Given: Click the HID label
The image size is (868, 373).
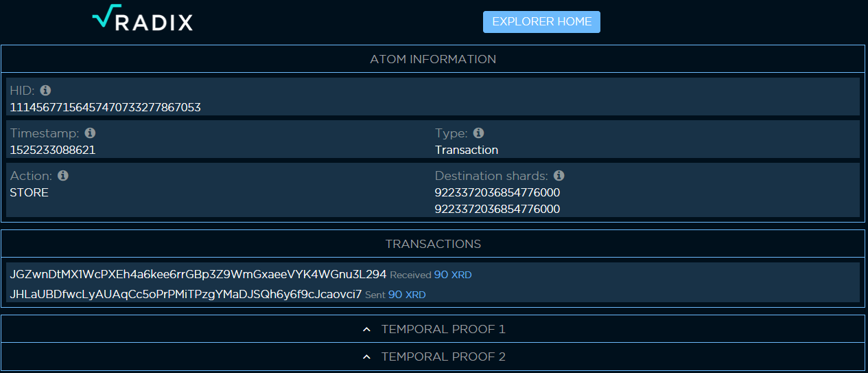Looking at the screenshot, I should (x=23, y=91).
